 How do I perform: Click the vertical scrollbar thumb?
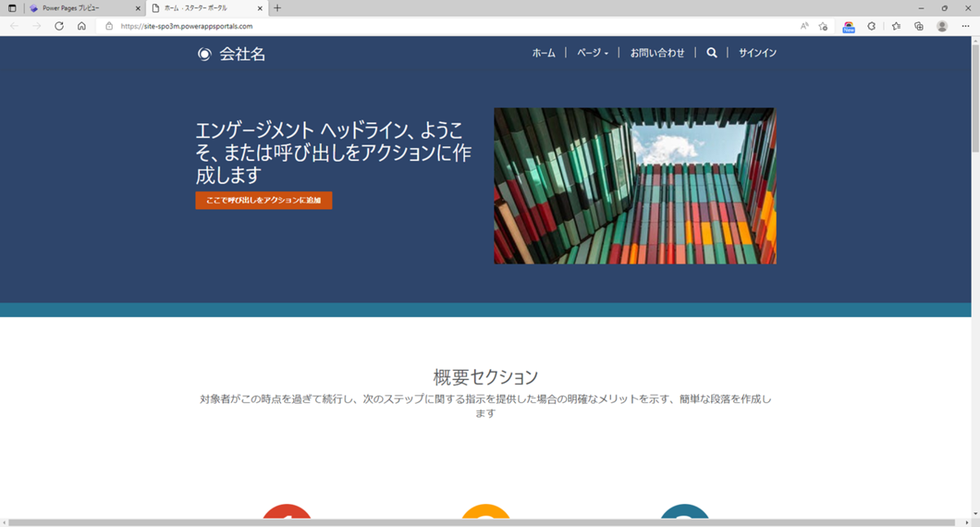tap(975, 98)
